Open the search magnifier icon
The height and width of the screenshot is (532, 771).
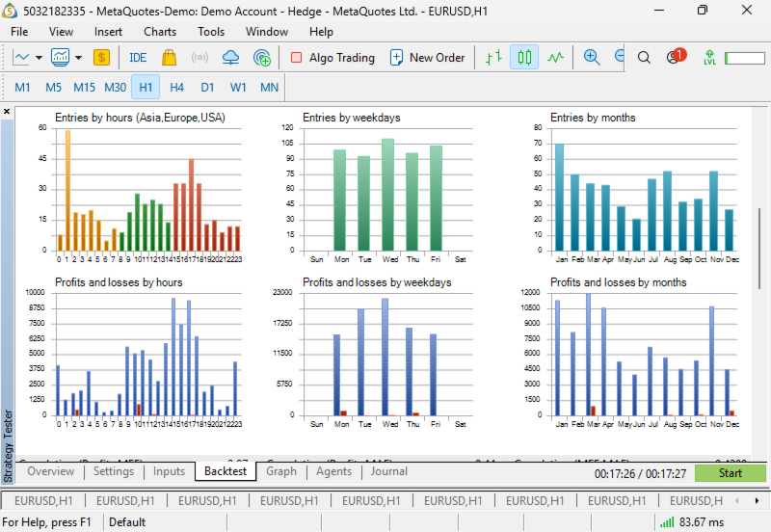click(x=645, y=58)
